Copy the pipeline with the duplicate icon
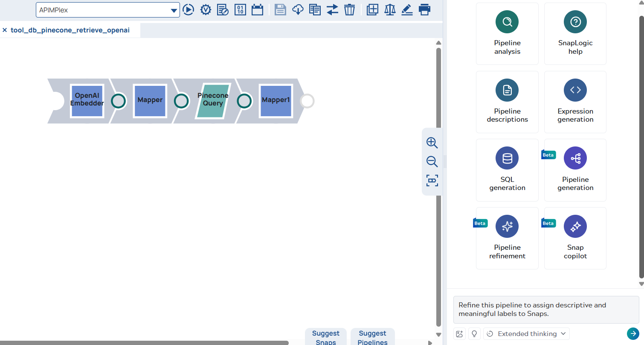Screen dimensions: 644x345 (315, 9)
